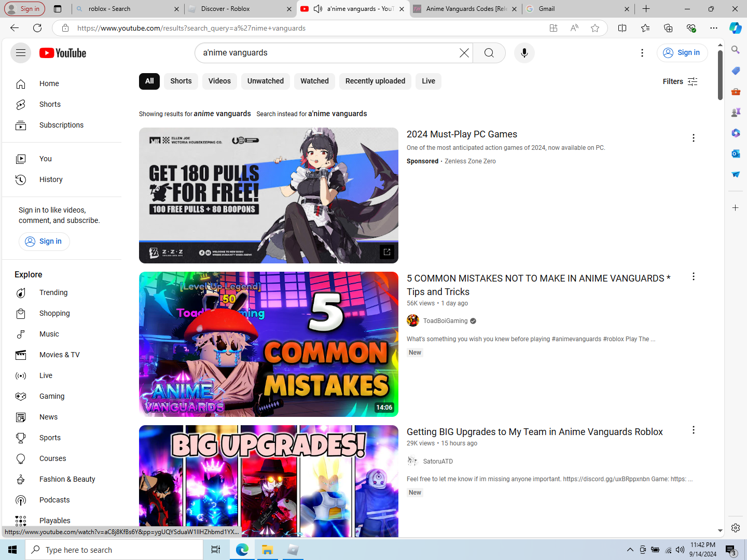747x560 pixels.
Task: Open the You section
Action: [x=62, y=159]
